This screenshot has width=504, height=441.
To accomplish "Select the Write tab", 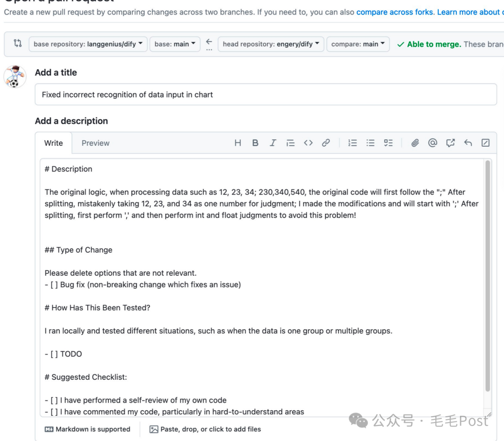I will tap(53, 143).
